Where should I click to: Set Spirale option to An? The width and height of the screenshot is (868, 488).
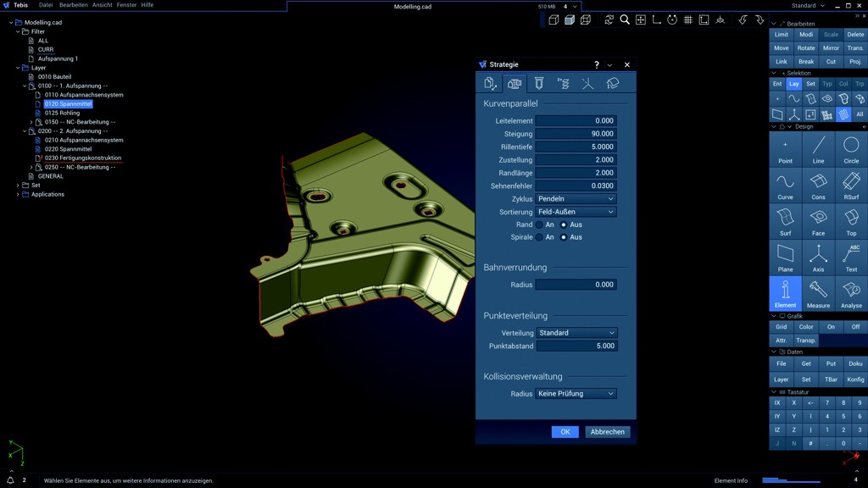[539, 237]
